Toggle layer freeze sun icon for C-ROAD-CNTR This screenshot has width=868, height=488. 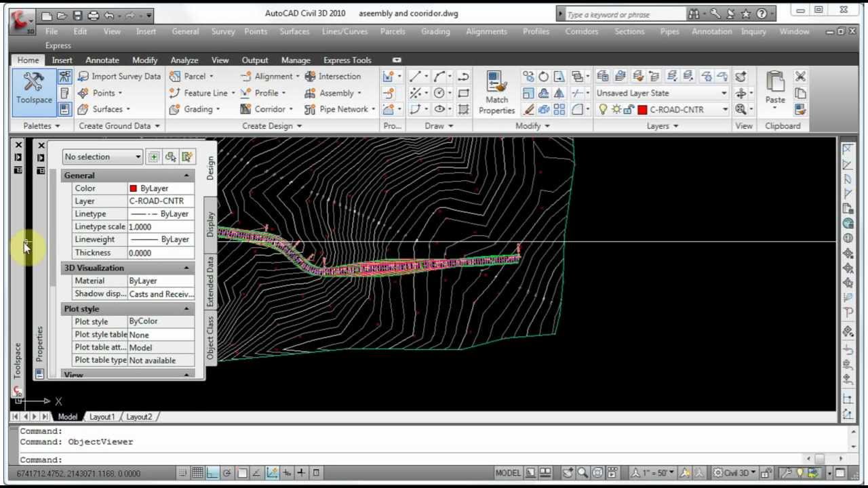click(x=616, y=109)
